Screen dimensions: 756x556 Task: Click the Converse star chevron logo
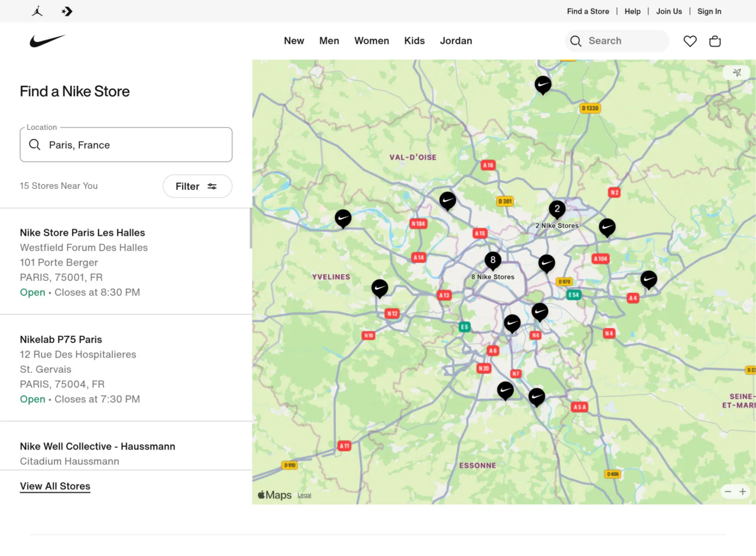(x=67, y=11)
